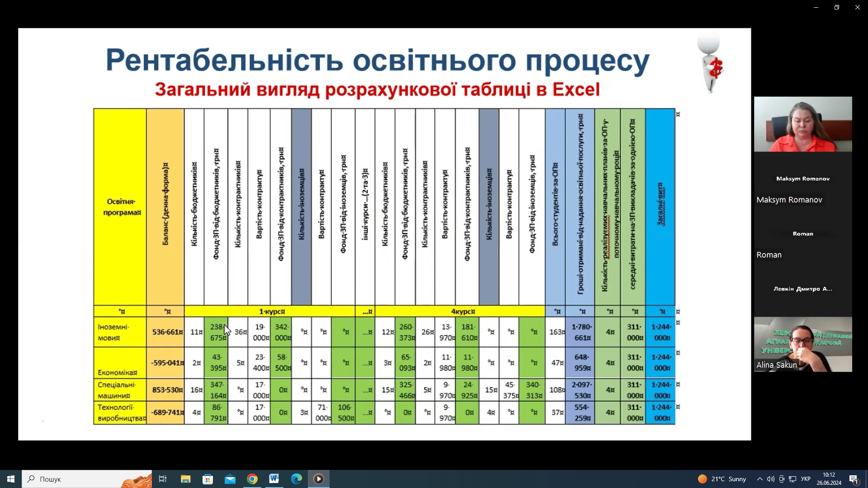Screen dimensions: 868x488
Task: Switch the УКР keyboard language indicator
Action: tap(806, 479)
